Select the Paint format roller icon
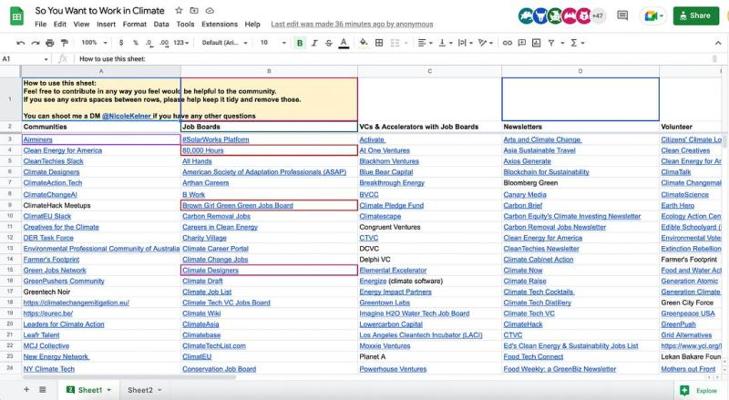The image size is (729, 400). click(x=64, y=43)
